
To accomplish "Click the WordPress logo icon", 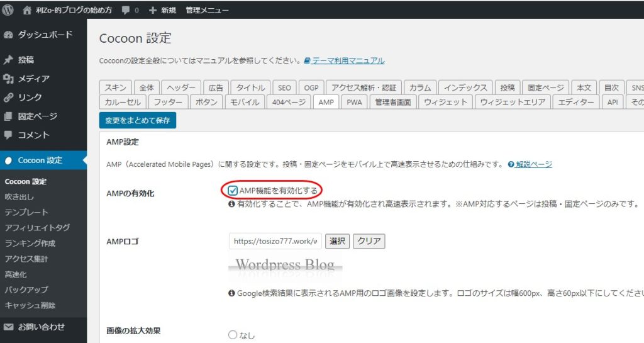I will (8, 10).
